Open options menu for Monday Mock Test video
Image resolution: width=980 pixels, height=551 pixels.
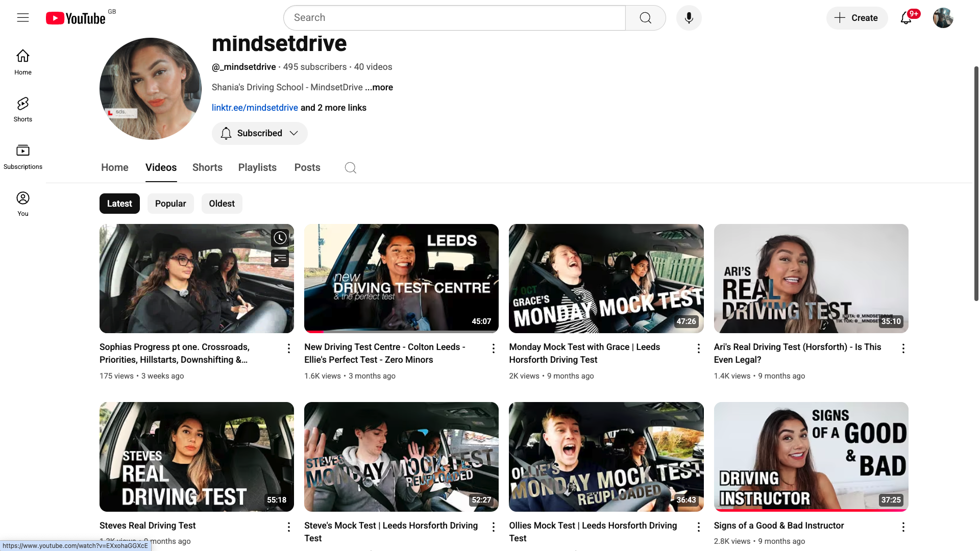click(698, 348)
